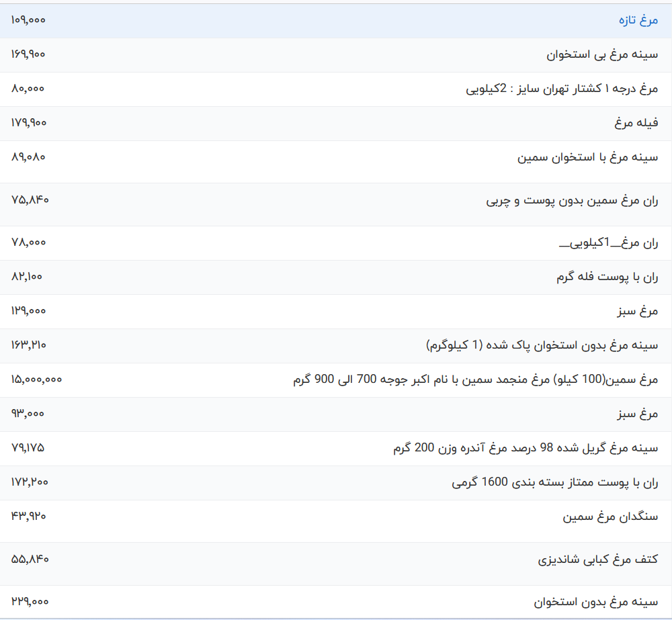The width and height of the screenshot is (672, 620).
Task: Select the price ۸۲,۱۰۰
Action: coord(27,277)
